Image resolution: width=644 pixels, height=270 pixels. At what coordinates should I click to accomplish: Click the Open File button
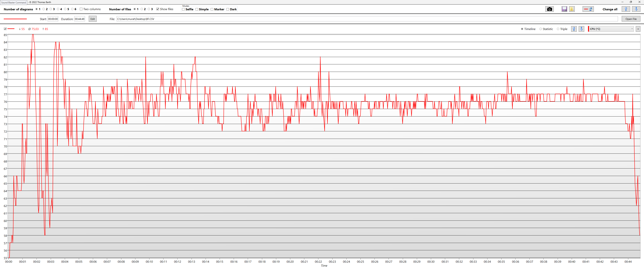coord(631,19)
